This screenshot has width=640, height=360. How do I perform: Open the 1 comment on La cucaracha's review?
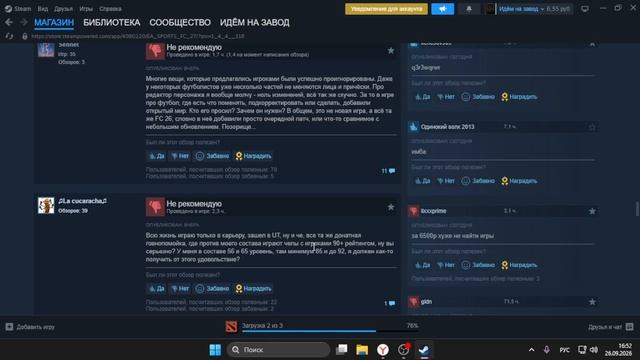click(x=389, y=303)
